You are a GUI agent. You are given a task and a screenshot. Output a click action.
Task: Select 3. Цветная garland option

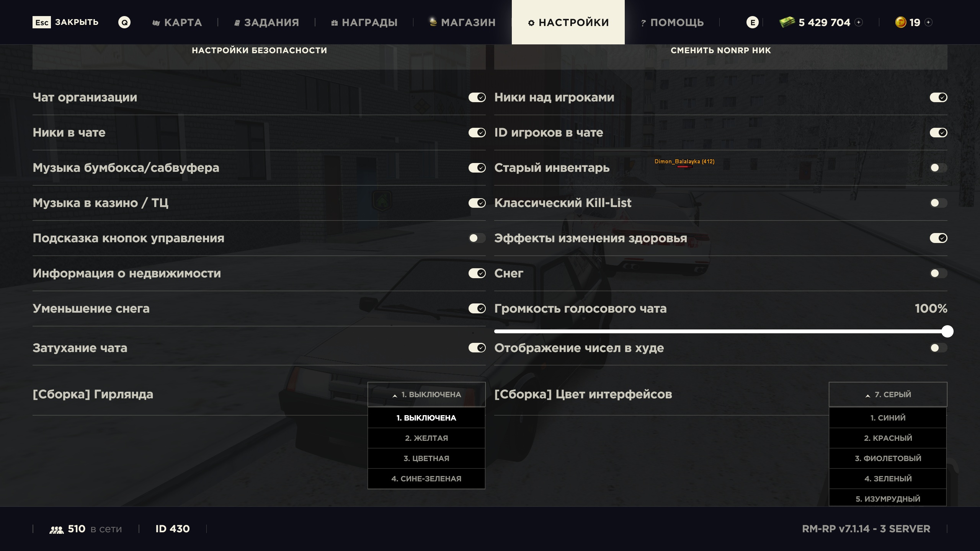(x=426, y=458)
